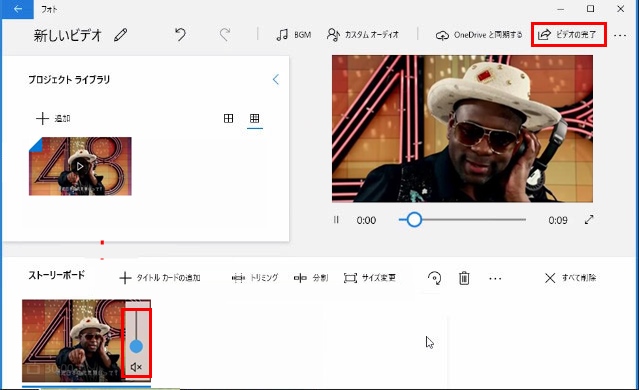Image resolution: width=639 pixels, height=390 pixels.
Task: Undo the last edit
Action: point(180,35)
